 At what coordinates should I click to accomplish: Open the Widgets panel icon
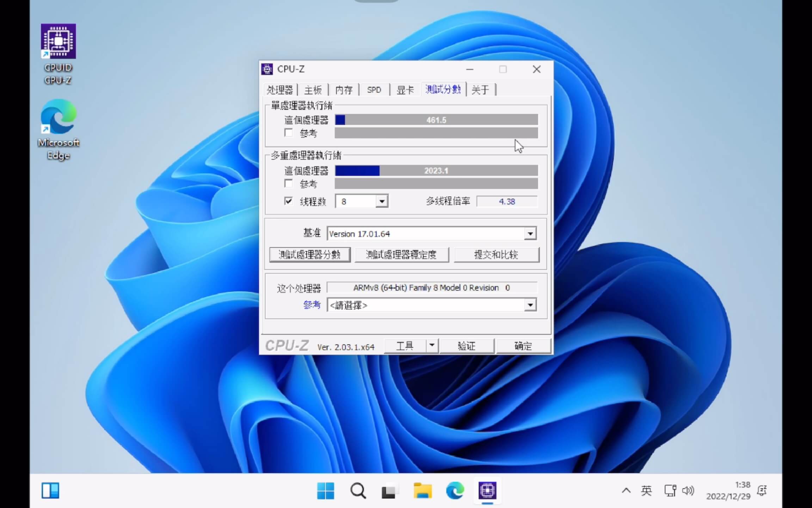(50, 491)
